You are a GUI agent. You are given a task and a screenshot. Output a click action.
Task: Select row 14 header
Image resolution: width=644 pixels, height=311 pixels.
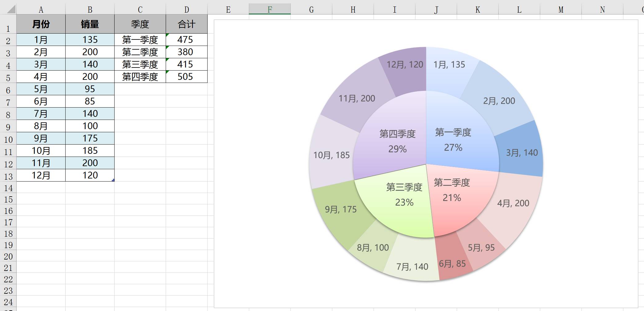click(8, 188)
